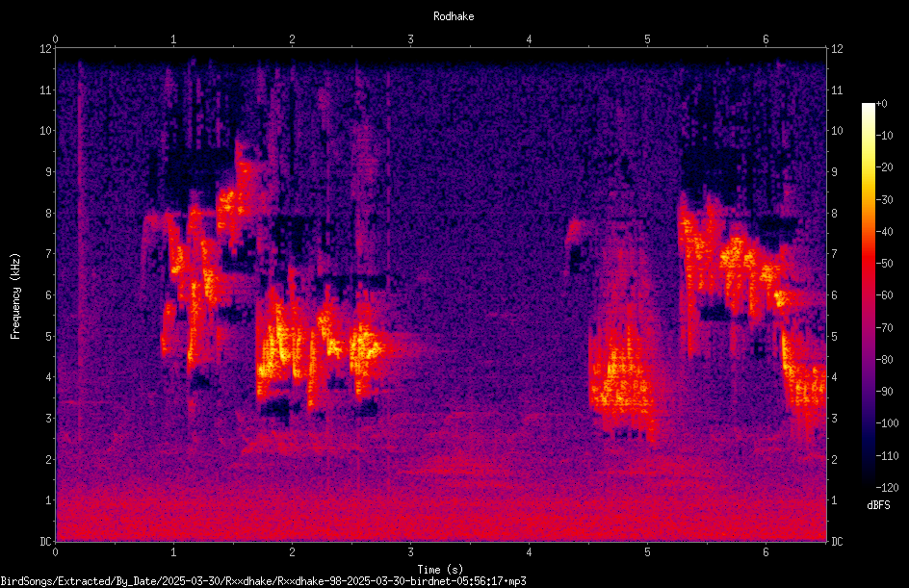Click "11" on the right frequency axis
Screen dimensions: 909x588
(x=837, y=89)
